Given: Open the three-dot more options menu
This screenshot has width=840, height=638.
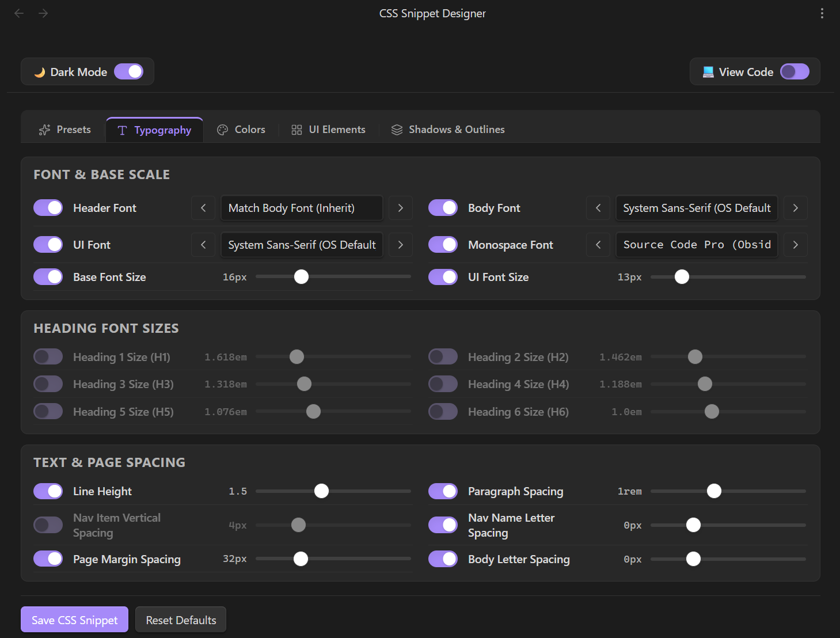Looking at the screenshot, I should pyautogui.click(x=822, y=13).
